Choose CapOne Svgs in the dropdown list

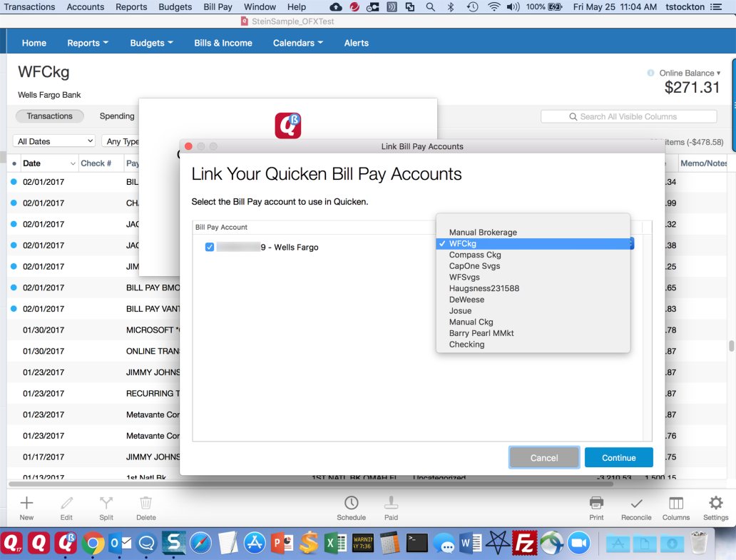click(474, 266)
